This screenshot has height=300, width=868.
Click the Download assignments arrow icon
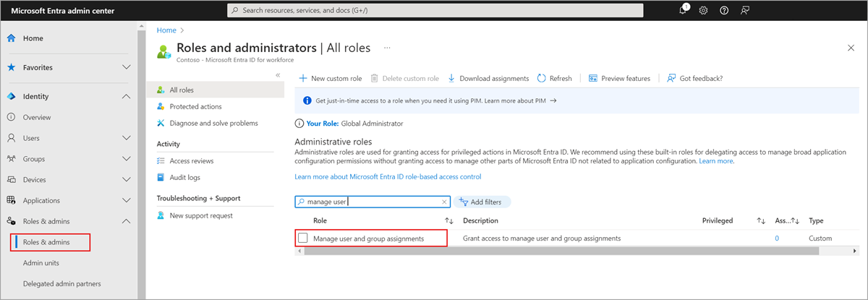[x=451, y=78]
